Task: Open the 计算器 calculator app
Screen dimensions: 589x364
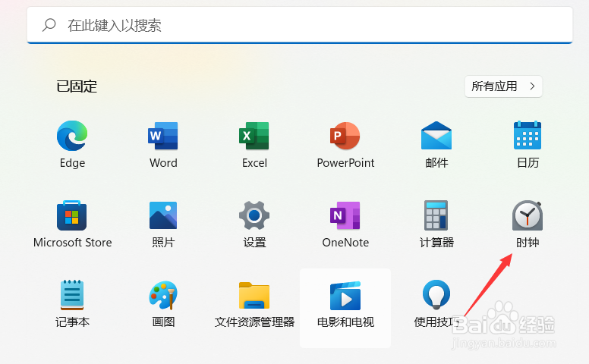Action: (436, 215)
